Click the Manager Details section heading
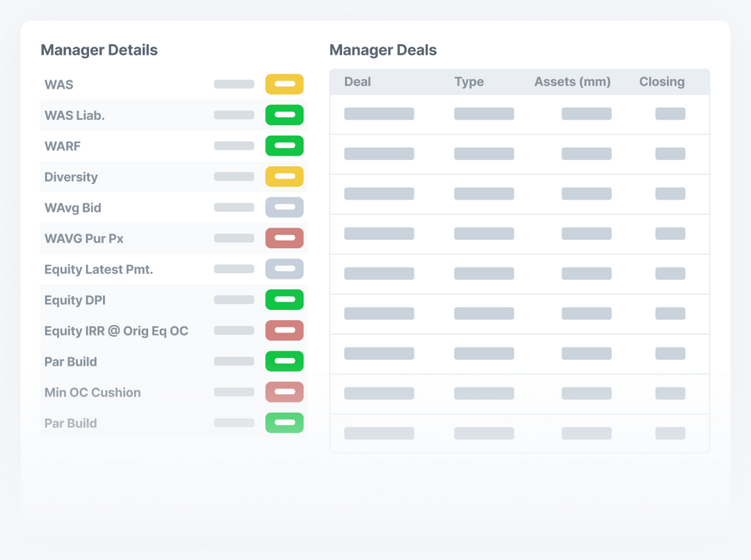The height and width of the screenshot is (560, 751). (99, 49)
